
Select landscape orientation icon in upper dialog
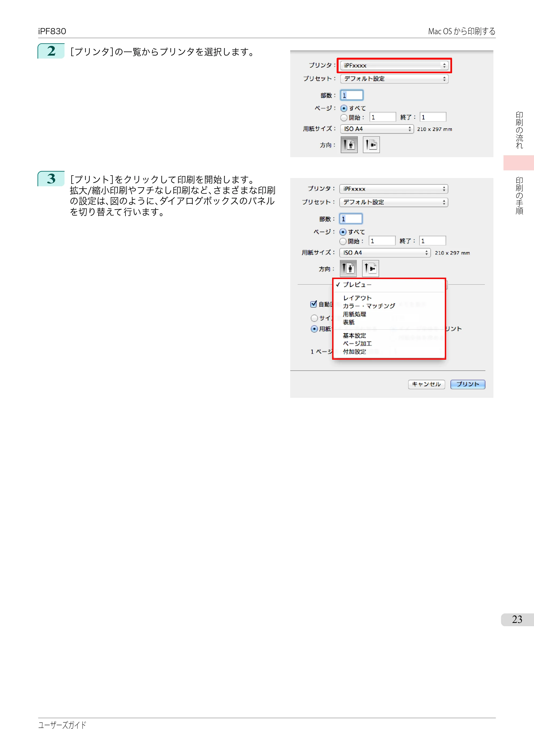pos(371,145)
